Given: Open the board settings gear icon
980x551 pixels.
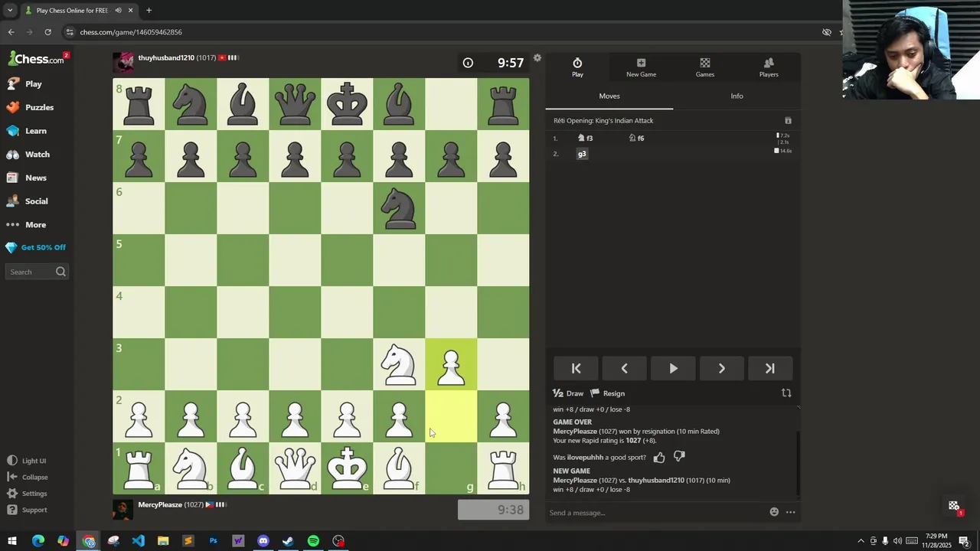Looking at the screenshot, I should tap(537, 58).
